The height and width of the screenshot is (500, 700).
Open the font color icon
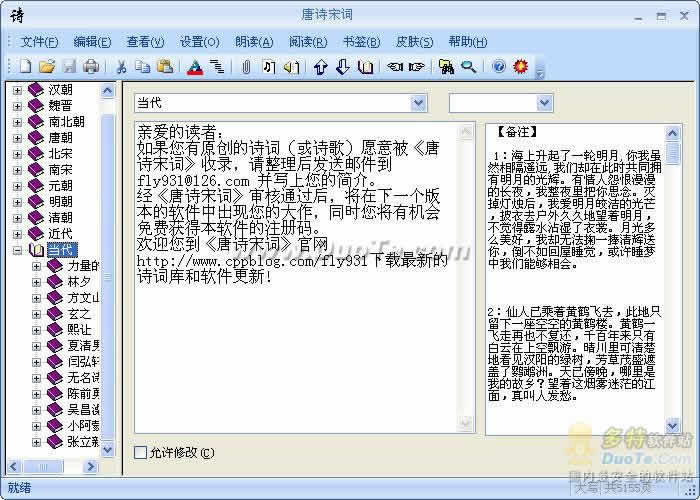tap(195, 67)
